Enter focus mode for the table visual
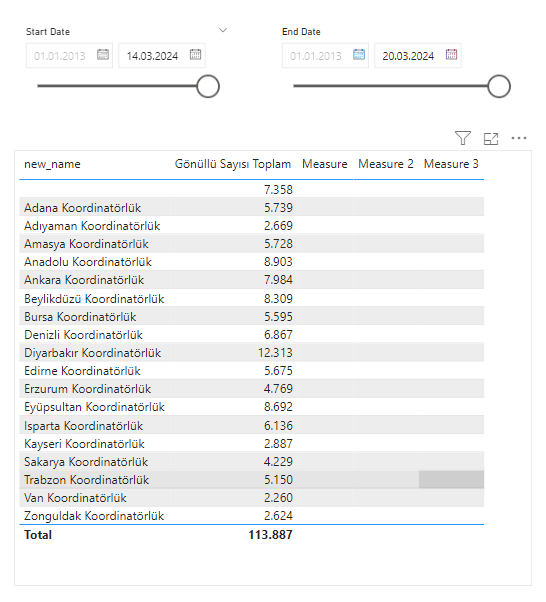This screenshot has width=546, height=602. tap(491, 139)
